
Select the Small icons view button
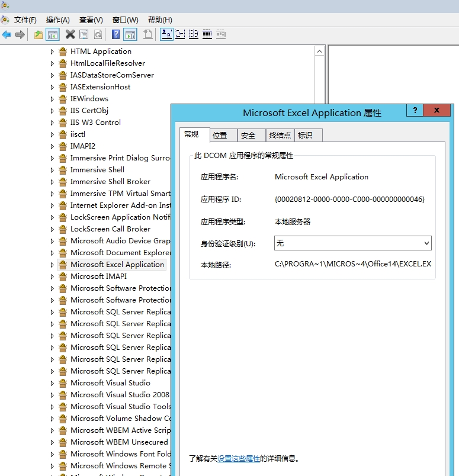click(x=180, y=34)
